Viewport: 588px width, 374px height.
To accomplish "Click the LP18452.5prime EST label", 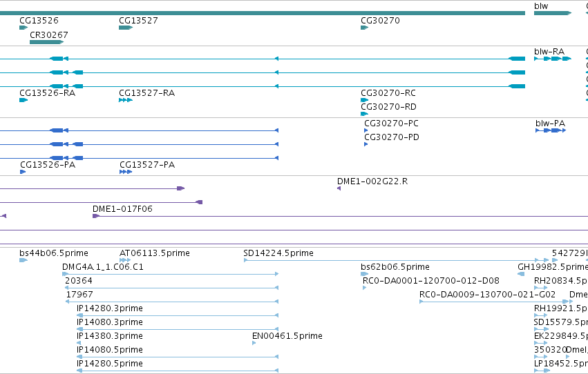I will [561, 364].
